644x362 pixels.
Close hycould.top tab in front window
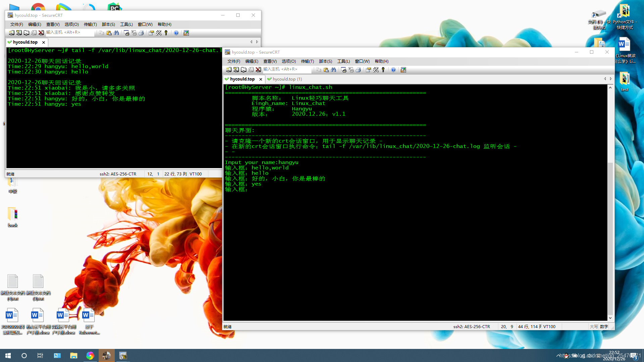click(261, 79)
